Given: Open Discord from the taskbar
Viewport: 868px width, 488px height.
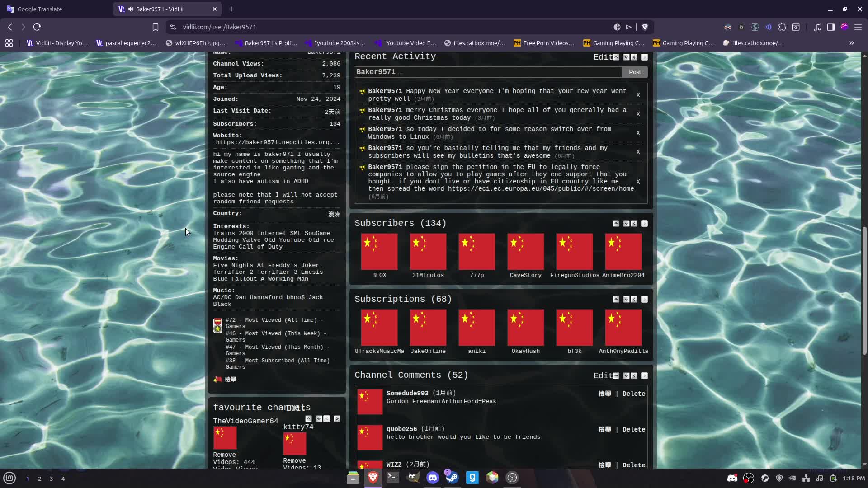Looking at the screenshot, I should tap(433, 478).
